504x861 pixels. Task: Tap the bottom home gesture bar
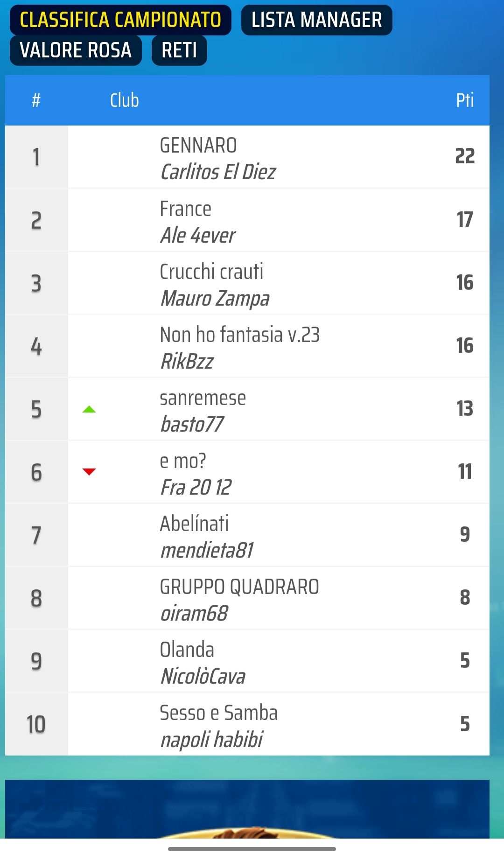pos(252,849)
